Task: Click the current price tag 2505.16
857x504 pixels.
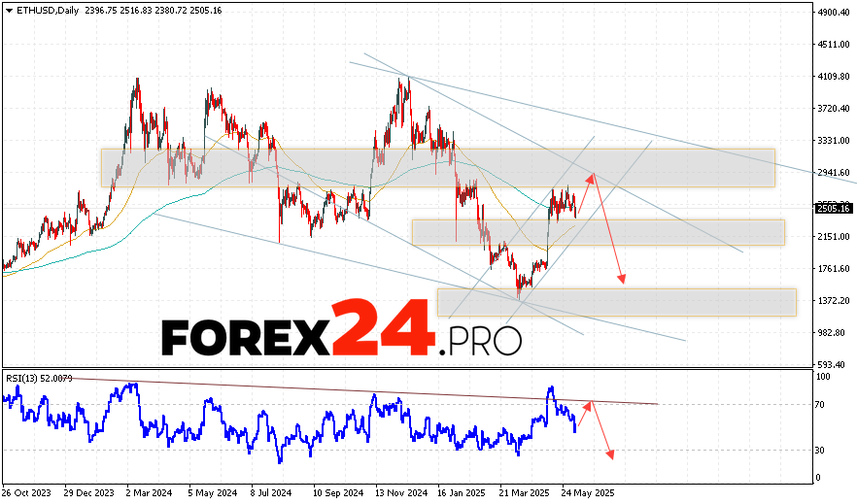Action: pos(833,209)
